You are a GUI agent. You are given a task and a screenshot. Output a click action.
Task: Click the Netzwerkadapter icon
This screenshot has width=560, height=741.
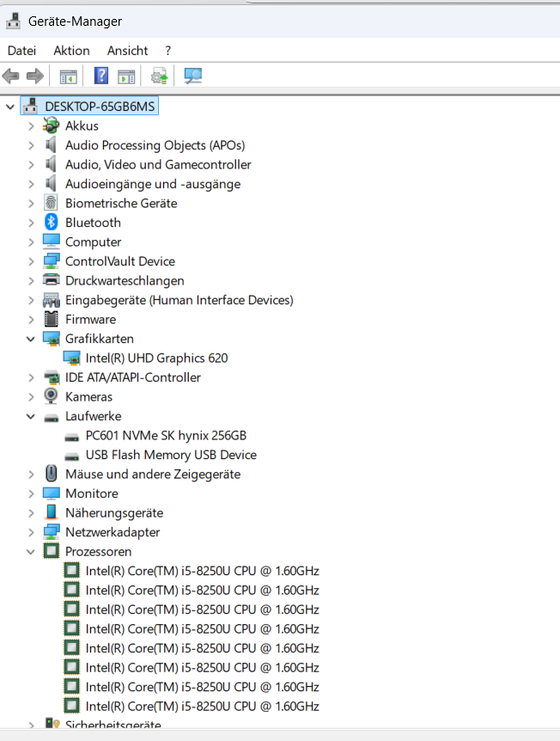pyautogui.click(x=51, y=531)
